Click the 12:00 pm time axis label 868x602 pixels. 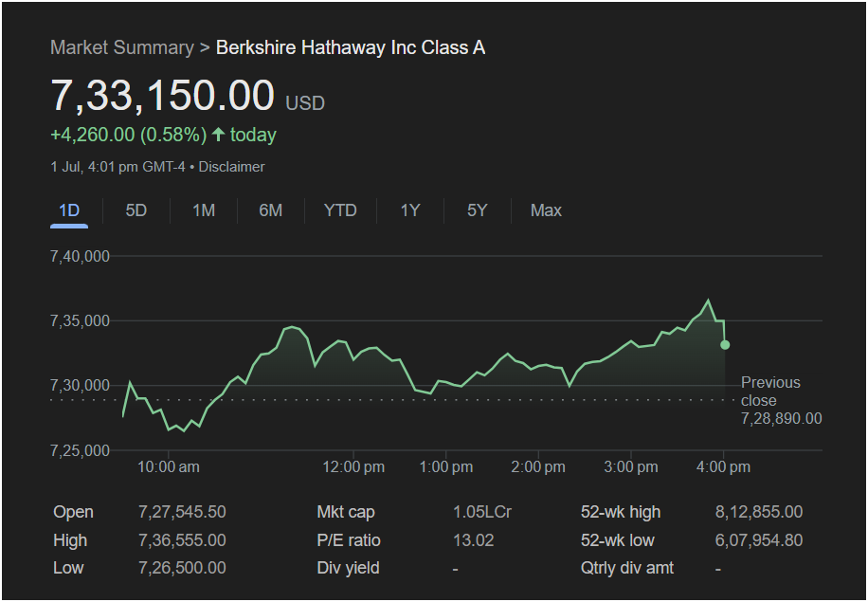click(353, 466)
